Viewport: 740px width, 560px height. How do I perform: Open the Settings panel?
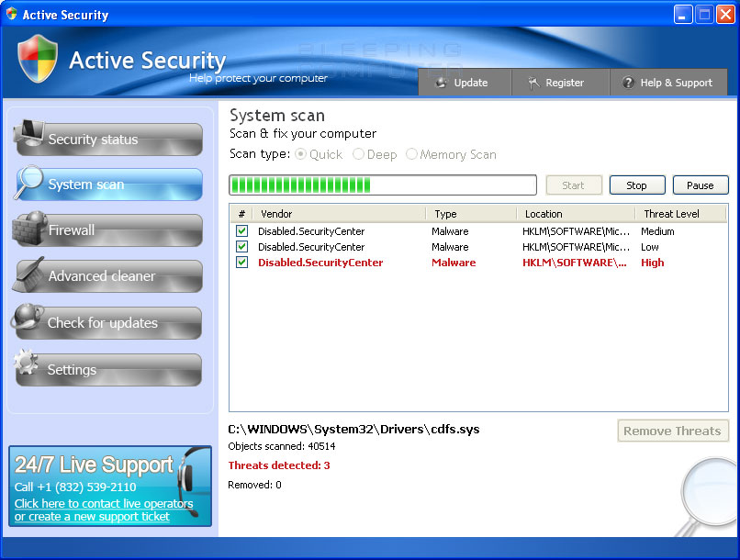click(x=107, y=369)
